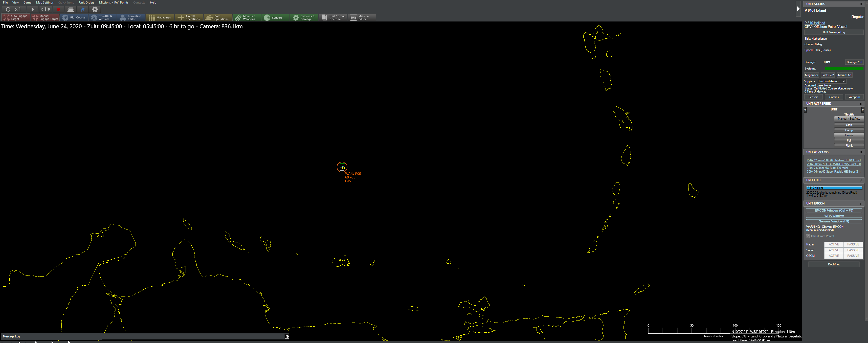This screenshot has height=343, width=868.
Task: Activate Plot Course tool
Action: 74,17
